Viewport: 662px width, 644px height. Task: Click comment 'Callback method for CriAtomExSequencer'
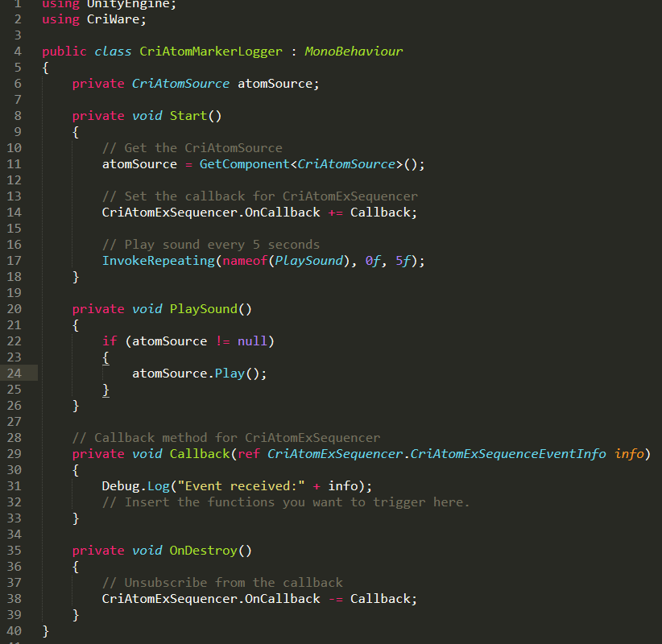point(226,438)
